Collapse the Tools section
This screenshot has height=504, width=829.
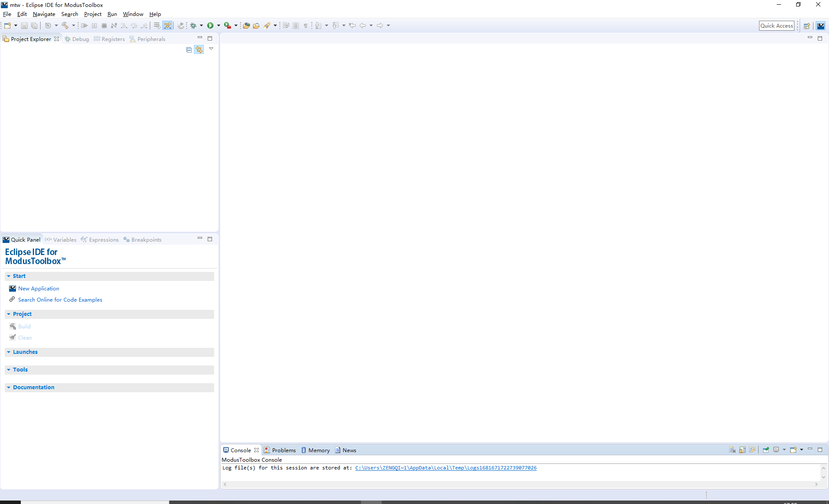click(x=9, y=370)
